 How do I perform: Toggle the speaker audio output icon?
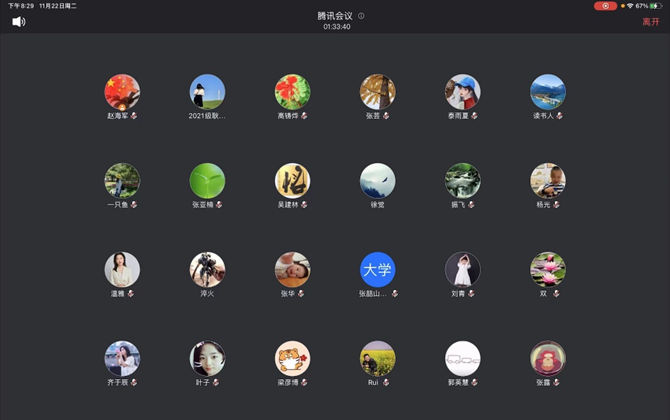[19, 21]
